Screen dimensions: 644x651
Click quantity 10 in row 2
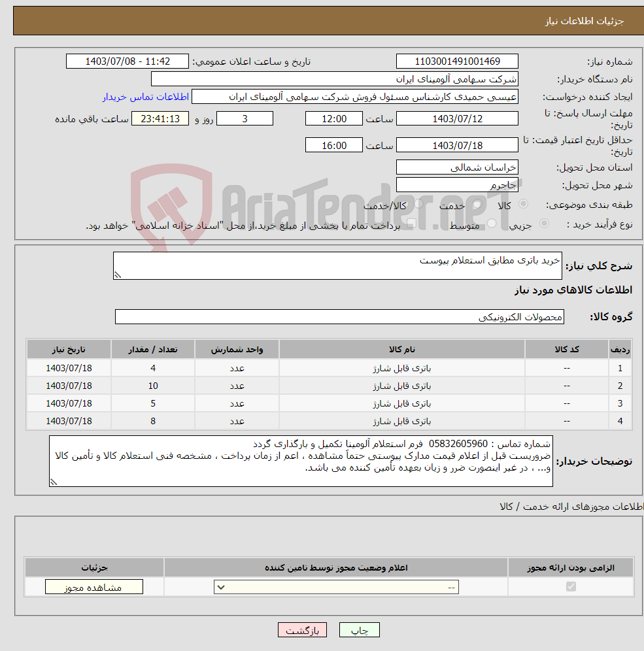[x=153, y=386]
